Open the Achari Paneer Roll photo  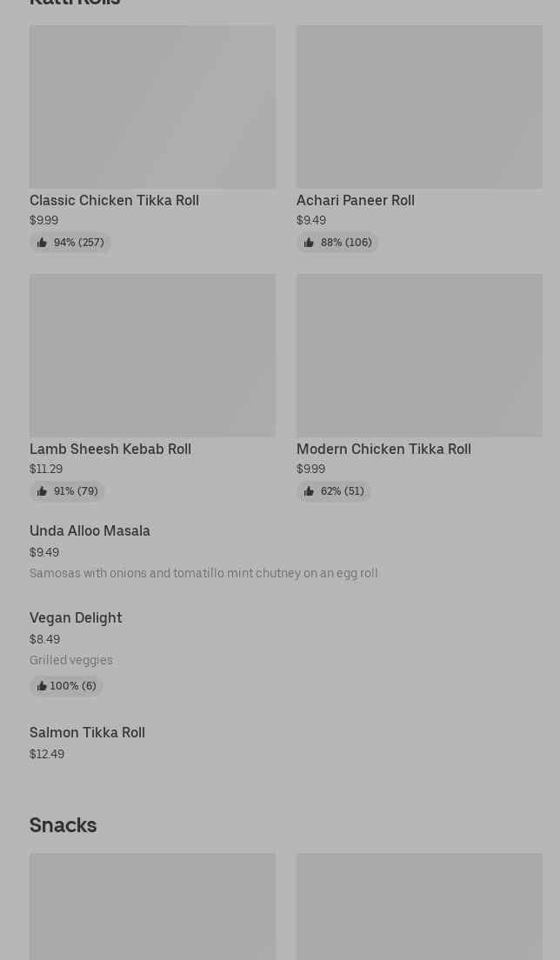[x=419, y=106]
